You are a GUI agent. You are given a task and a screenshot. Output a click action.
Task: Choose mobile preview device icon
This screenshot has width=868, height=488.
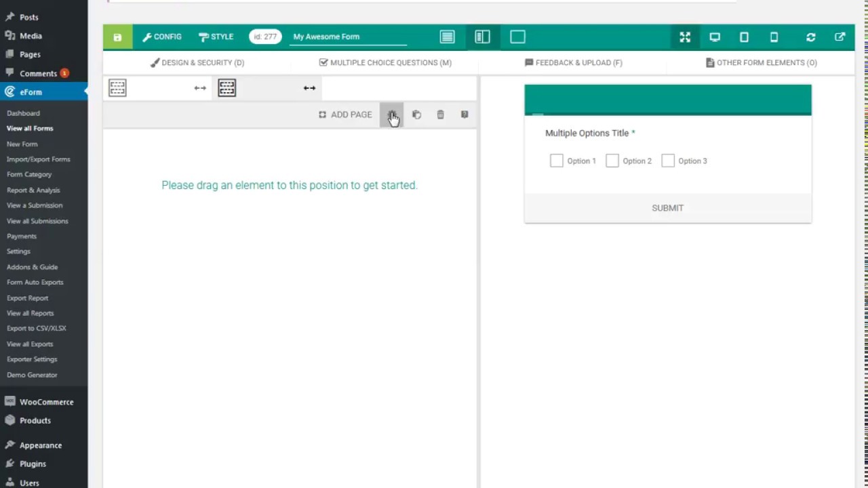[x=774, y=37]
